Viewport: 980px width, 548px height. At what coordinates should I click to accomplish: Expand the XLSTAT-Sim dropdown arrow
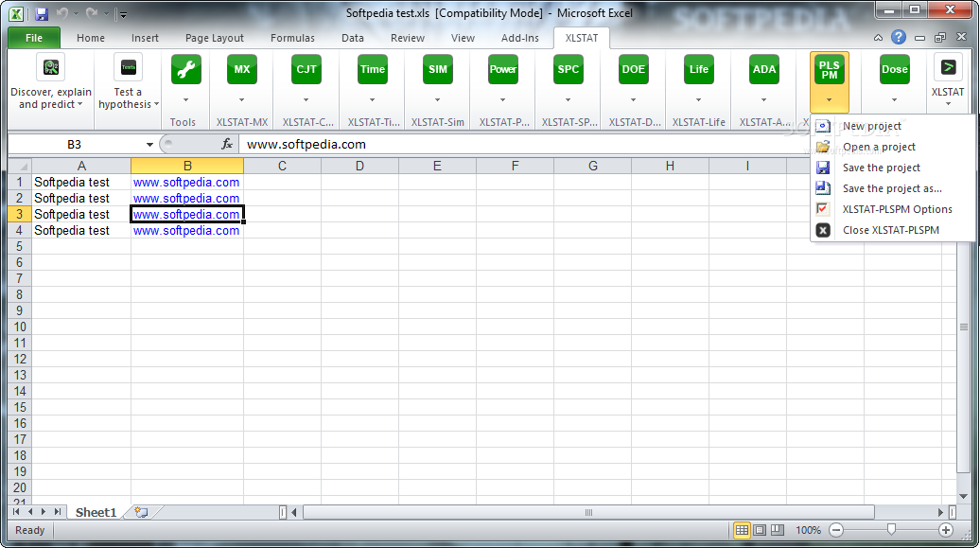[437, 100]
